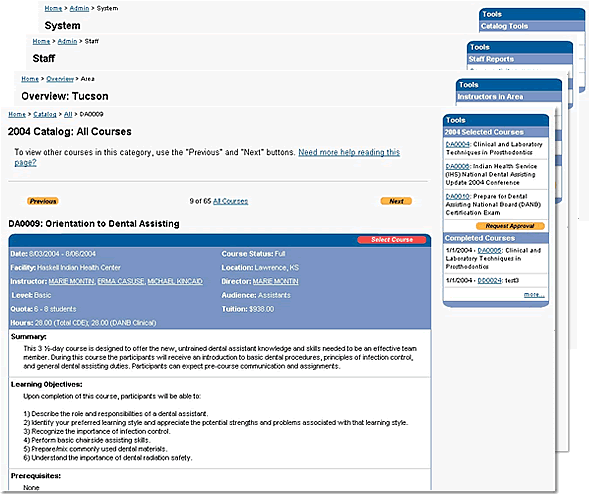Click the Request Approval button

510,226
